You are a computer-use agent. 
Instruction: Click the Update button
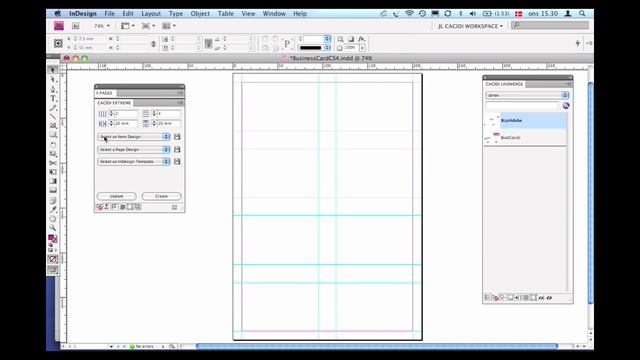117,196
